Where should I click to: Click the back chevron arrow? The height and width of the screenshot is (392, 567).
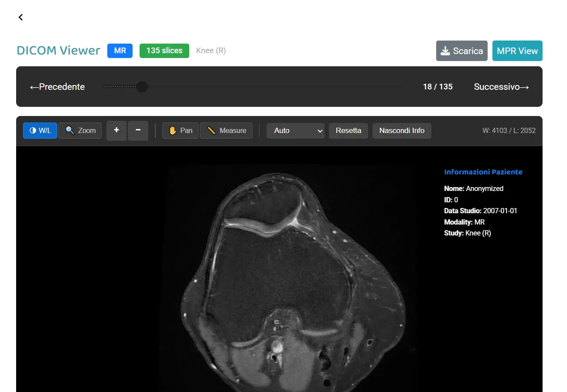pos(20,17)
